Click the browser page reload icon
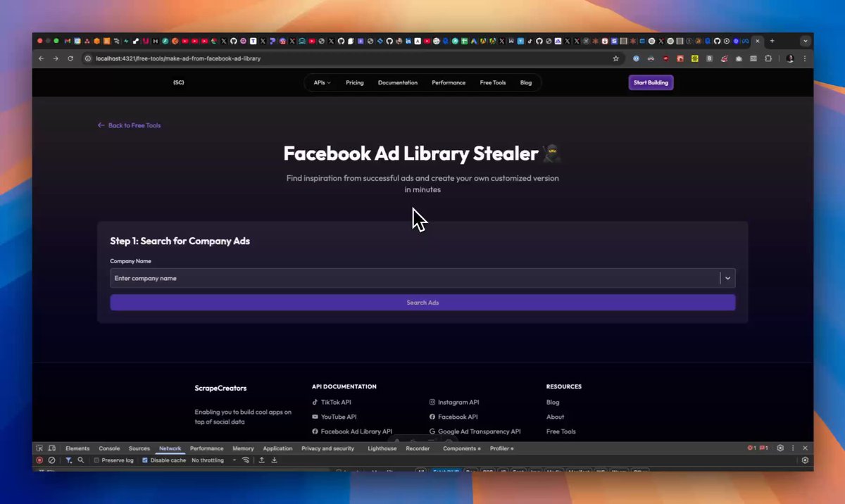This screenshot has height=504, width=845. click(x=70, y=58)
